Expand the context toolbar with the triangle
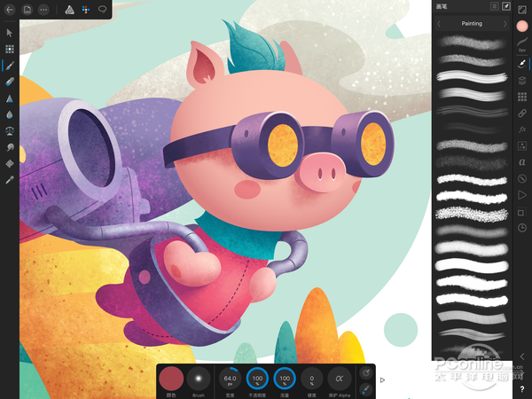This screenshot has height=399, width=532. 382,380
